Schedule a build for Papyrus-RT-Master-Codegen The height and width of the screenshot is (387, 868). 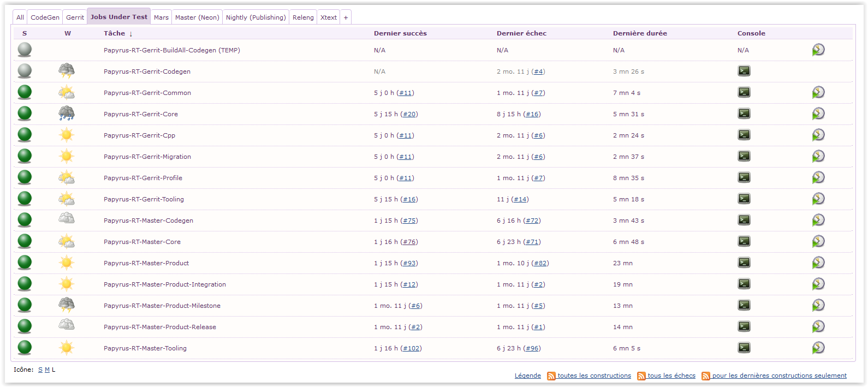pyautogui.click(x=818, y=220)
